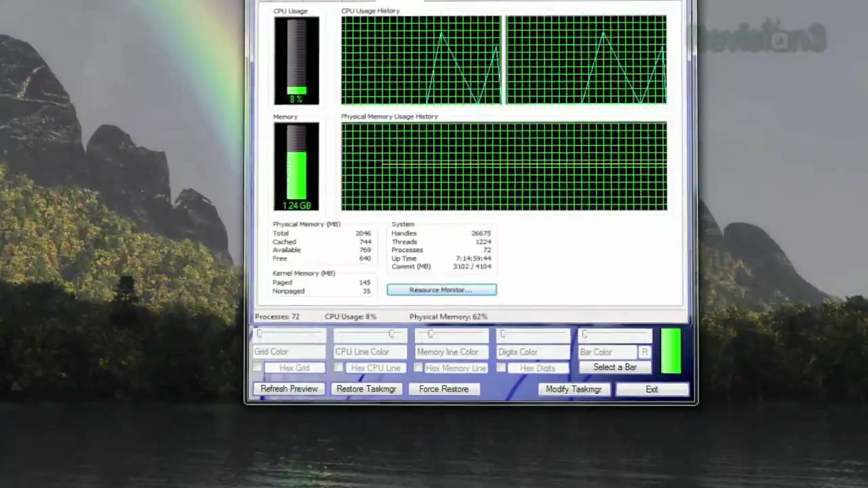The image size is (868, 488).
Task: Click the slider above Memory line Color
Action: pyautogui.click(x=452, y=334)
